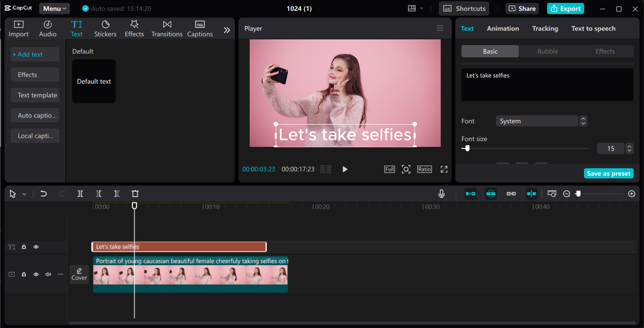Select the Effects sub-tab in text panel

coord(605,51)
